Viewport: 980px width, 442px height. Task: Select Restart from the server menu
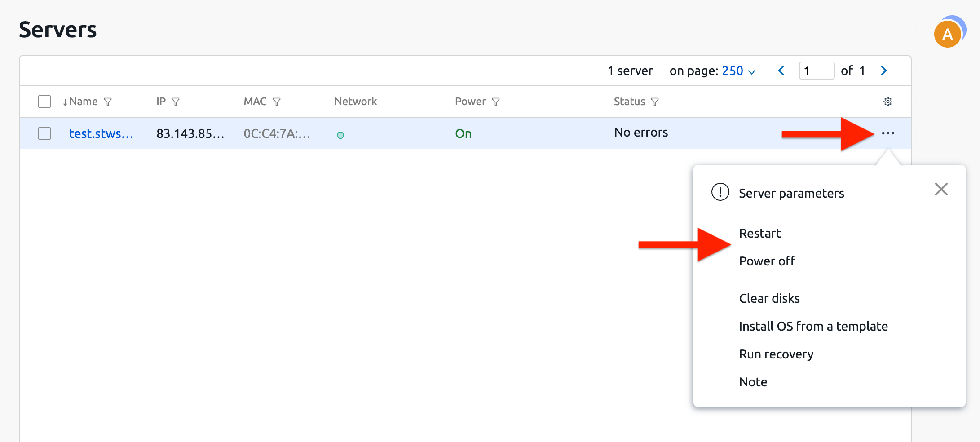[x=759, y=234]
